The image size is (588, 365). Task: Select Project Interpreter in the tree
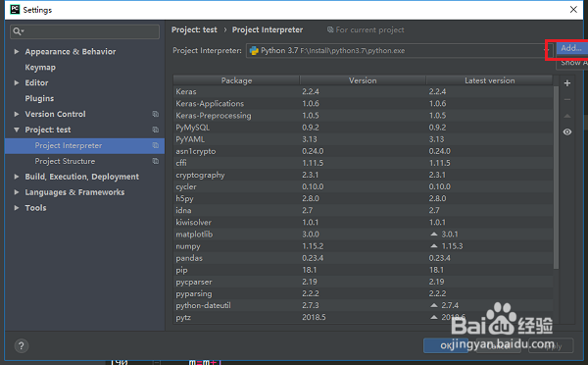(x=84, y=145)
